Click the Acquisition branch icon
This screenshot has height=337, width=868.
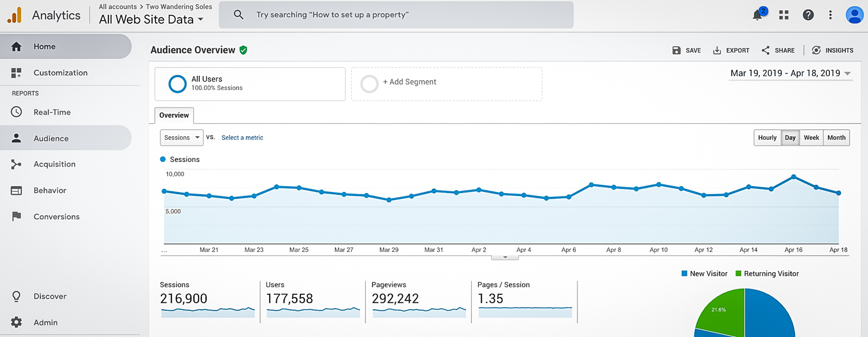pos(16,164)
